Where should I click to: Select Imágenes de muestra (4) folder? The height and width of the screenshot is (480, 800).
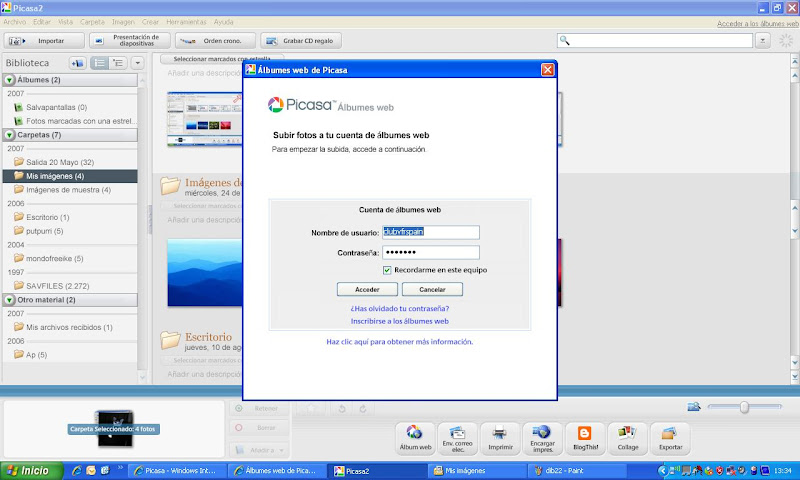click(62, 190)
